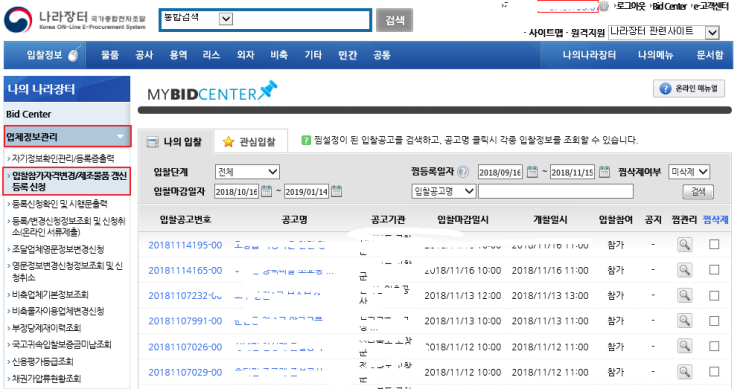The width and height of the screenshot is (743, 389).
Task: Click magnifier icon for bid 20181107232-00
Action: (684, 296)
